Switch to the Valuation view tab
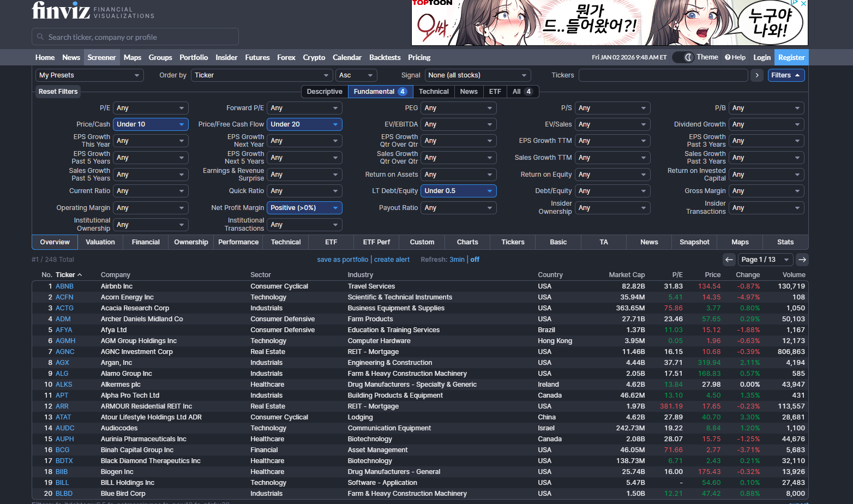 point(100,242)
